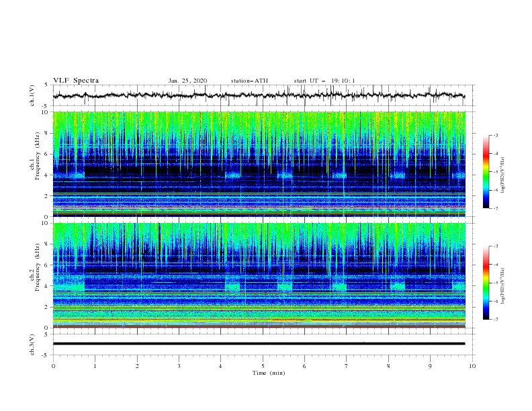The image size is (532, 411).
Task: Select the date 'Jan. 25, 2020'
Action: (187, 81)
